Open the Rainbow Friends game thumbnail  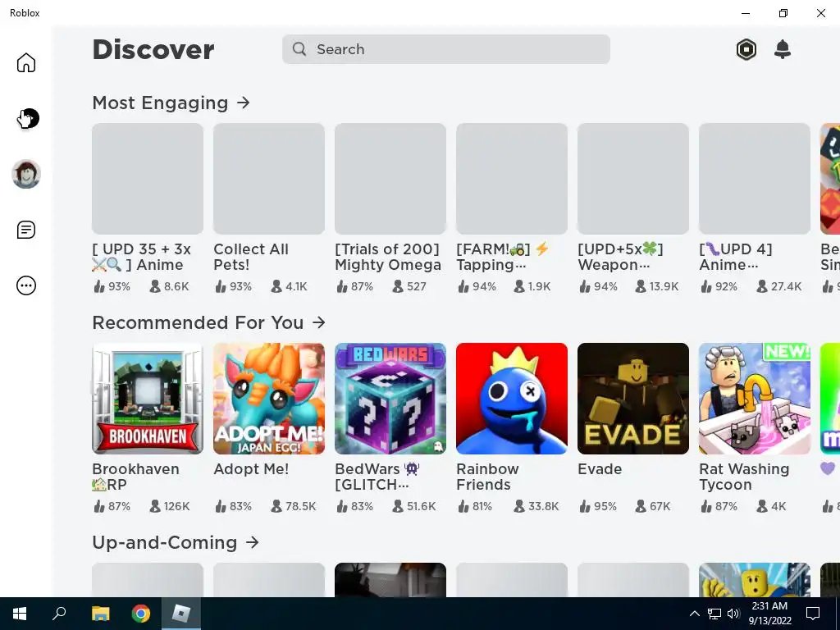coord(512,399)
